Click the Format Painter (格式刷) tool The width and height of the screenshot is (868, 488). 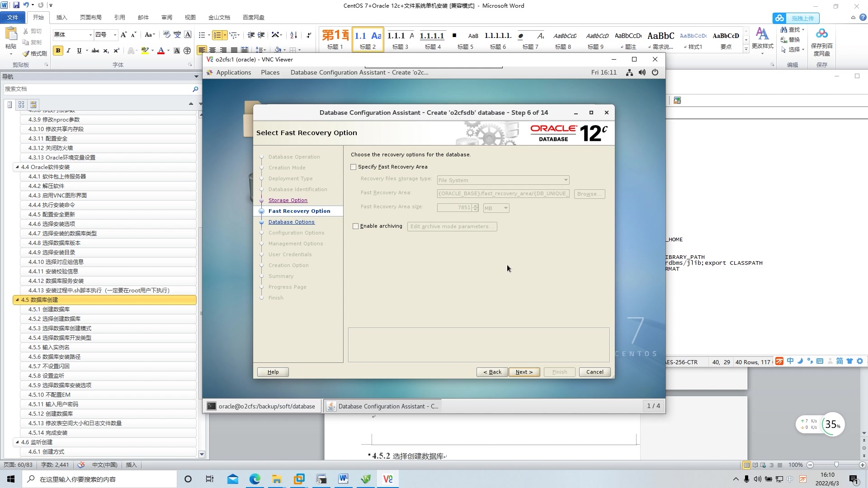(35, 53)
